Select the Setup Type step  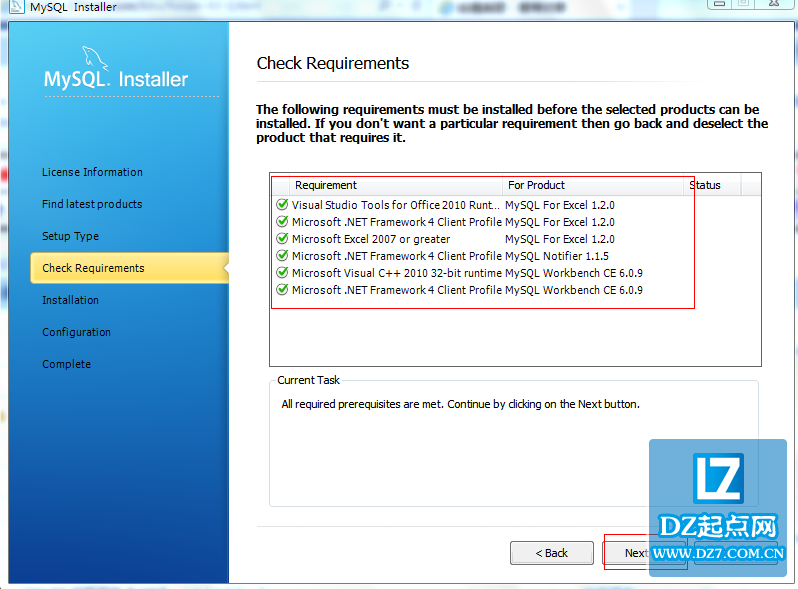tap(70, 236)
